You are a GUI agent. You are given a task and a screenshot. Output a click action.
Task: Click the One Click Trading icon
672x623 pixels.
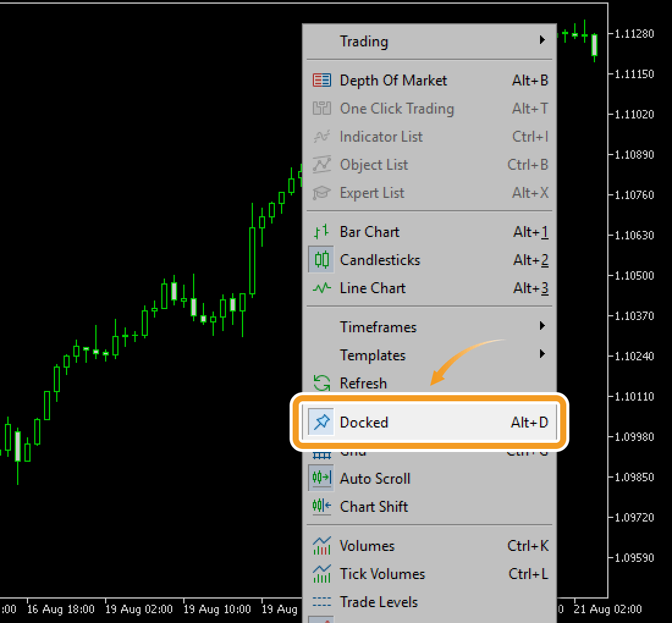(x=321, y=108)
